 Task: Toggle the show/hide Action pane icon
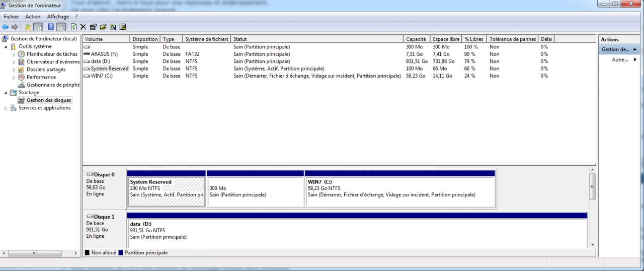61,27
